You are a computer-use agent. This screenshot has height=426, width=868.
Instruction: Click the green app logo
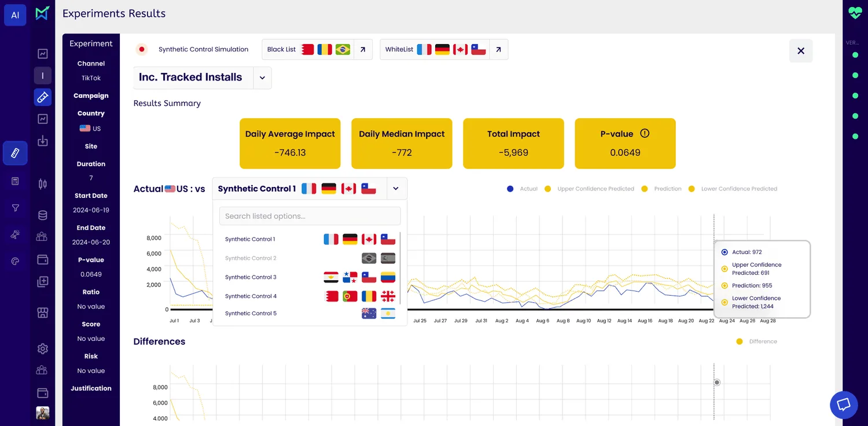(x=42, y=13)
